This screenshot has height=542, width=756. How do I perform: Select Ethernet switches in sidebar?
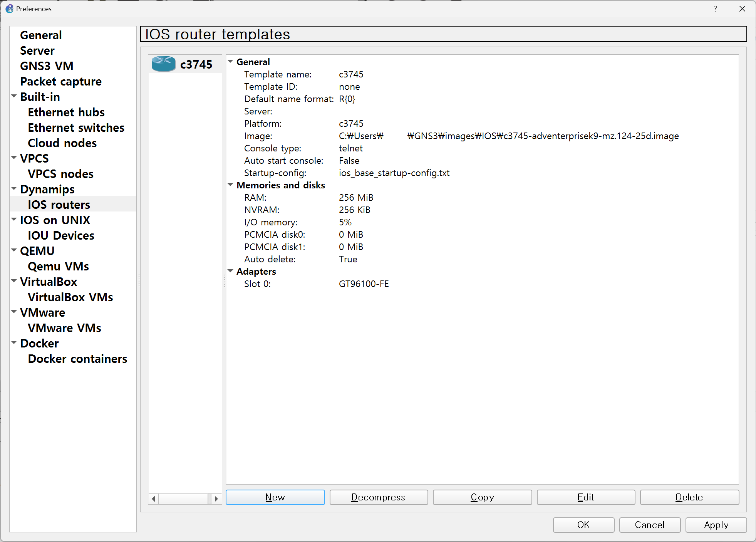[x=76, y=128]
